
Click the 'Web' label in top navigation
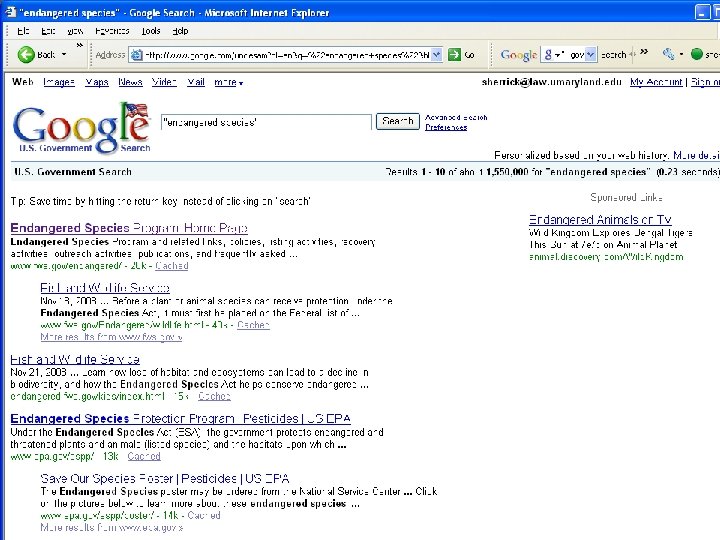pyautogui.click(x=22, y=82)
